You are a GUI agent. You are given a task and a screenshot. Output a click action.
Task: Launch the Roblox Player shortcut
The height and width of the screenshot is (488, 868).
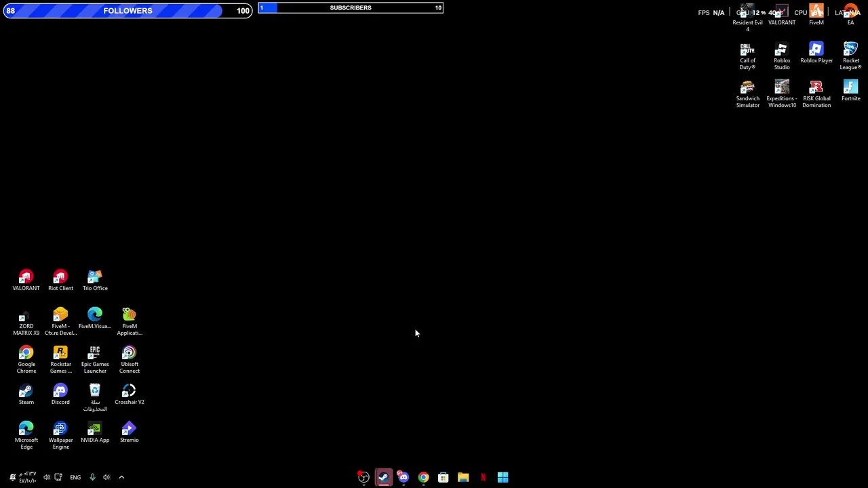[816, 53]
